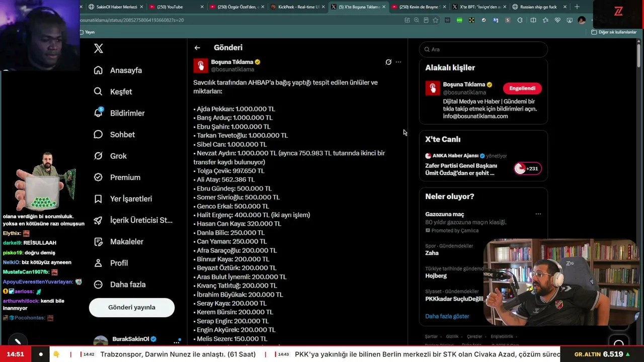This screenshot has height=362, width=644.
Task: Launch Grok from the sidebar
Action: click(x=110, y=156)
